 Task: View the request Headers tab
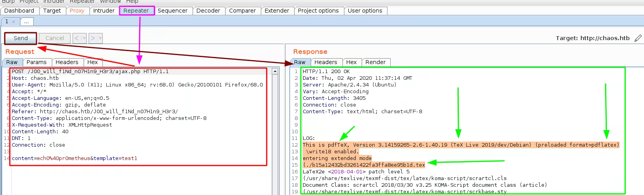67,62
